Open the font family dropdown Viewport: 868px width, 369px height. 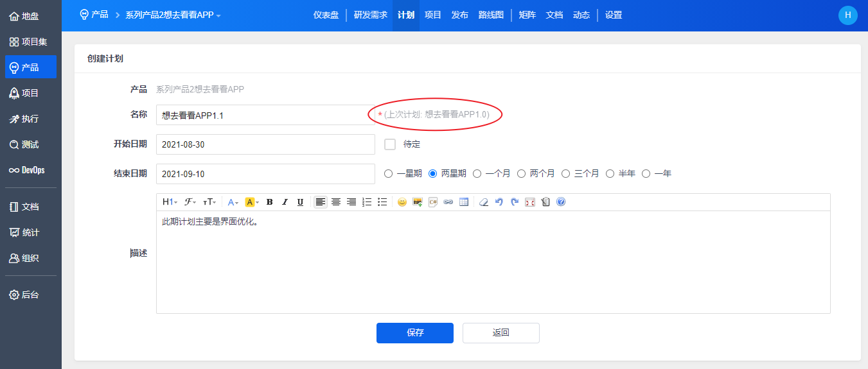tap(190, 202)
